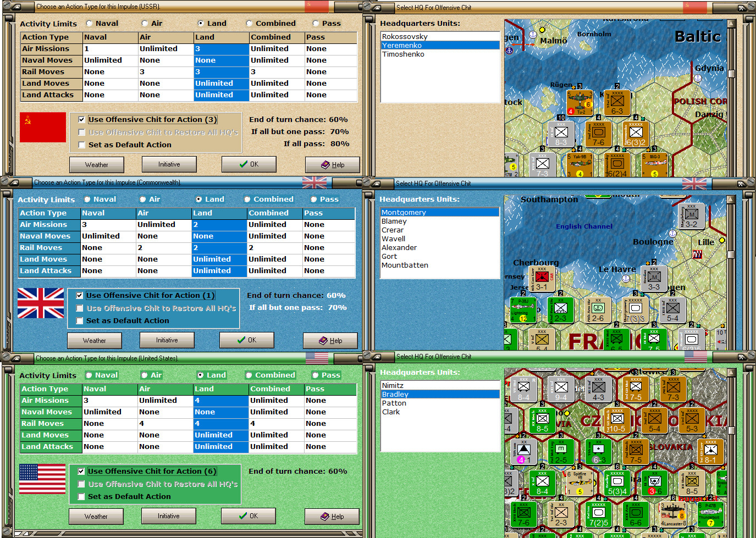Select Air radio button in Commonwealth dialog
The height and width of the screenshot is (538, 756).
[143, 199]
